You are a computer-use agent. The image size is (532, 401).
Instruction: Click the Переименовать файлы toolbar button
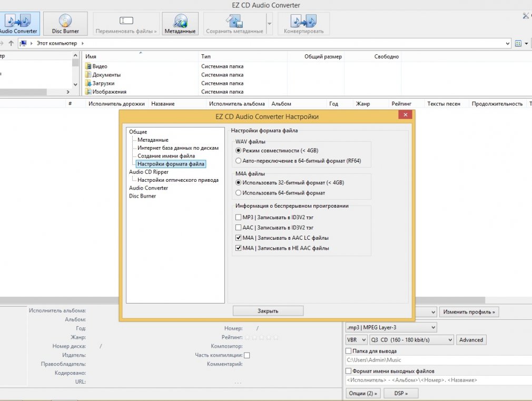coord(126,23)
